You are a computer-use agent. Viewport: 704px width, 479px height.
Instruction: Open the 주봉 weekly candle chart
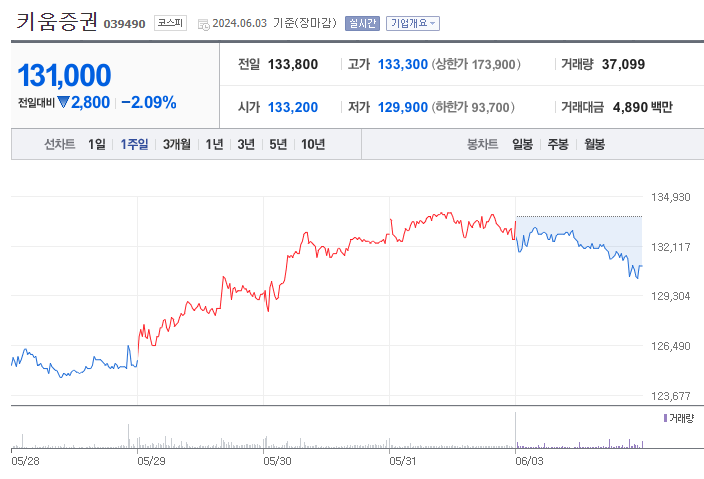[558, 144]
